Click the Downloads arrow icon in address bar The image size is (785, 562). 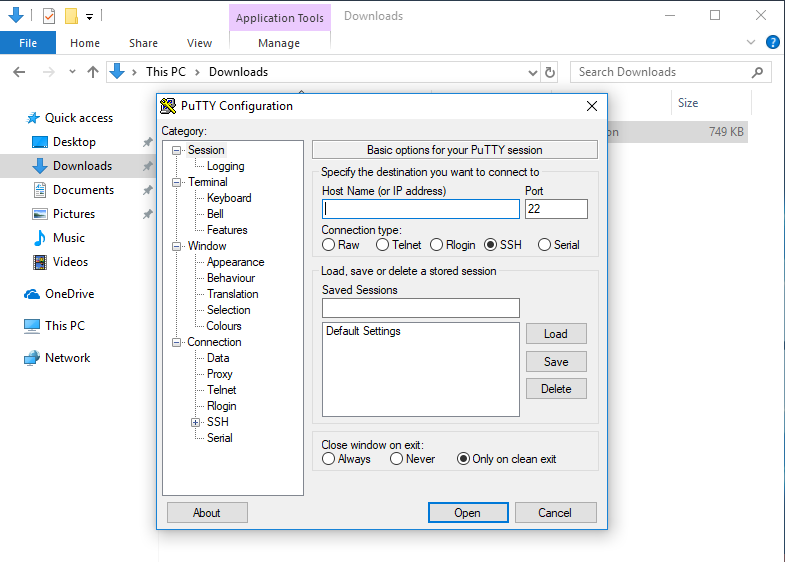pos(117,71)
